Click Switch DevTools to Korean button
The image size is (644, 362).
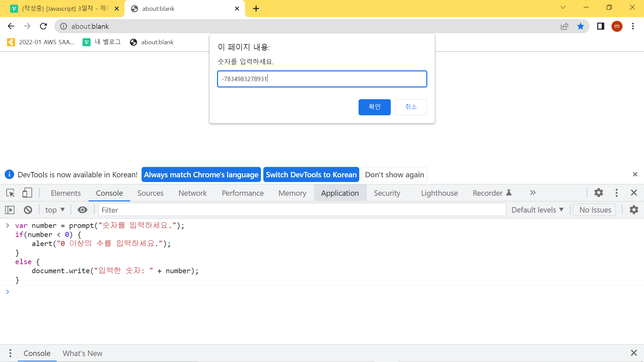tap(311, 175)
